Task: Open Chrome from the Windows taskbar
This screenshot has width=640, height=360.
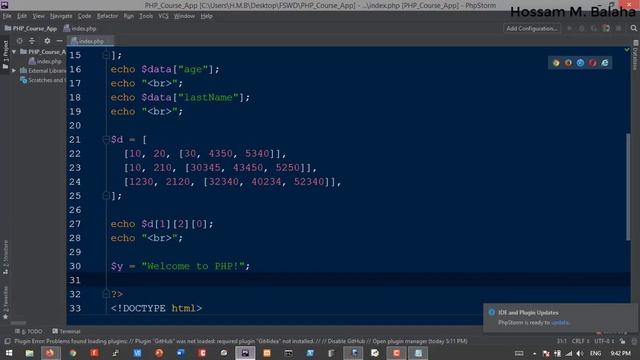Action: tap(73, 353)
